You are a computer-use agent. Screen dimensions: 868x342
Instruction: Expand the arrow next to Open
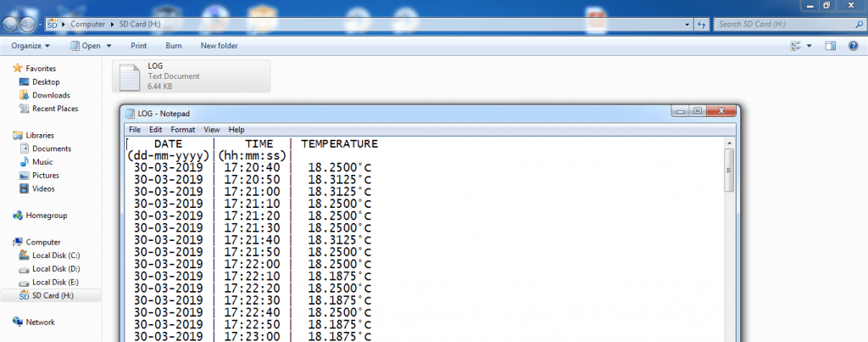coord(108,46)
